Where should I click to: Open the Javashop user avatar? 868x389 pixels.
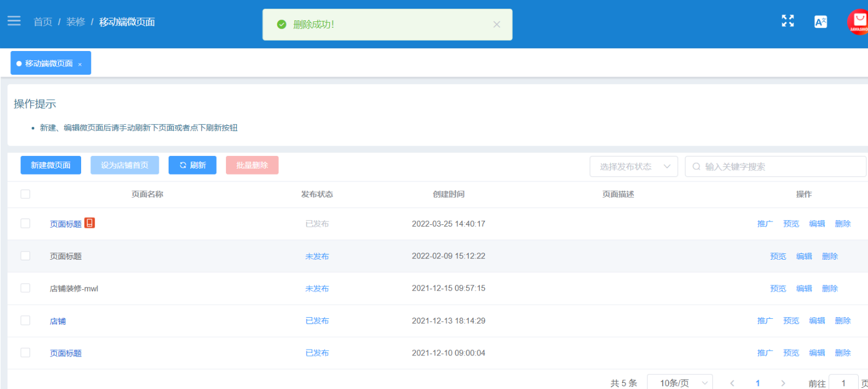tap(858, 22)
